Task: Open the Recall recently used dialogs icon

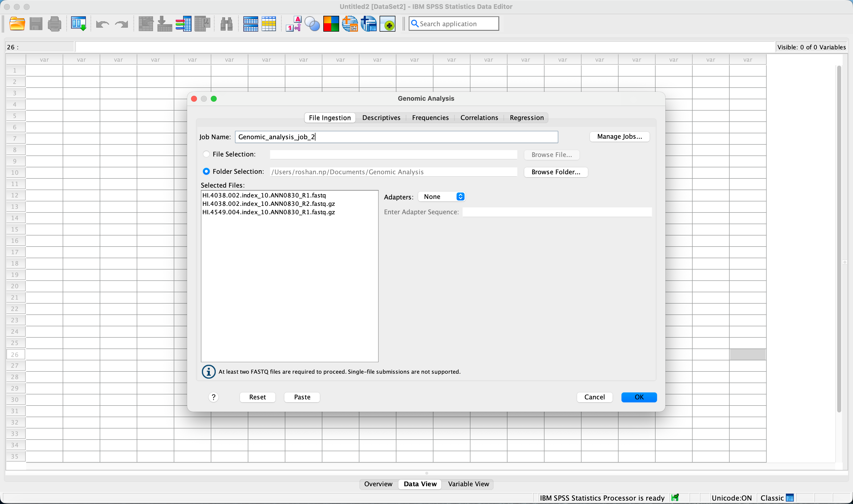Action: 78,24
